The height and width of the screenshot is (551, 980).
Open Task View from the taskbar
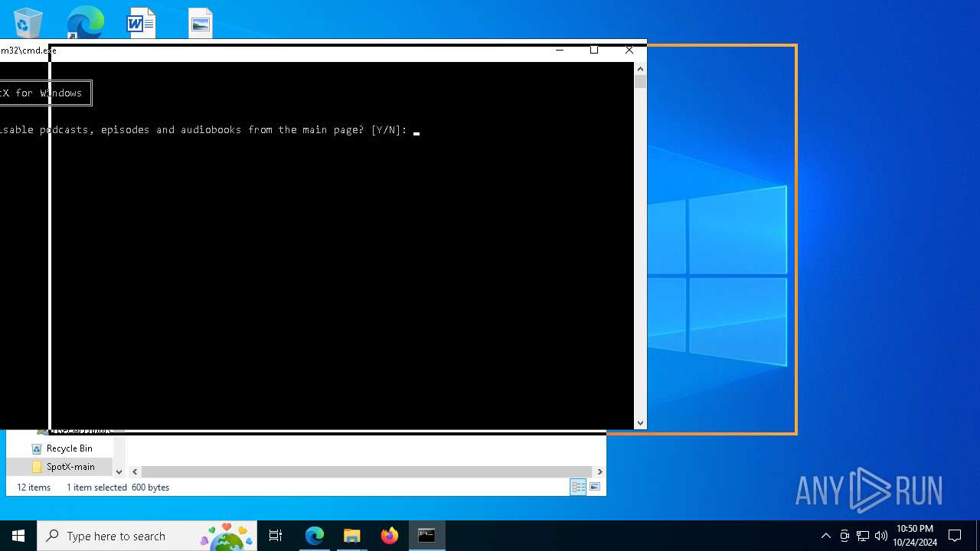(x=276, y=536)
